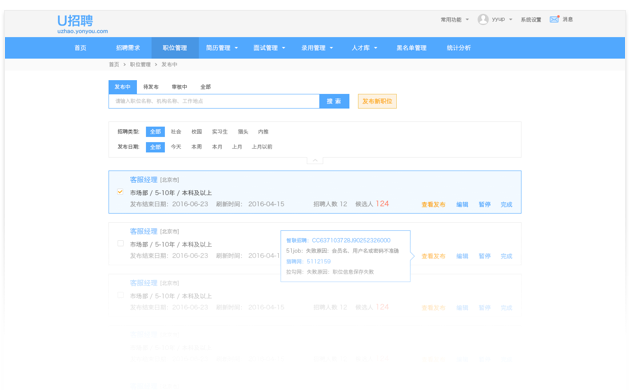This screenshot has width=630, height=390.
Task: Expand the 简历管理 menu dropdown
Action: (x=236, y=48)
